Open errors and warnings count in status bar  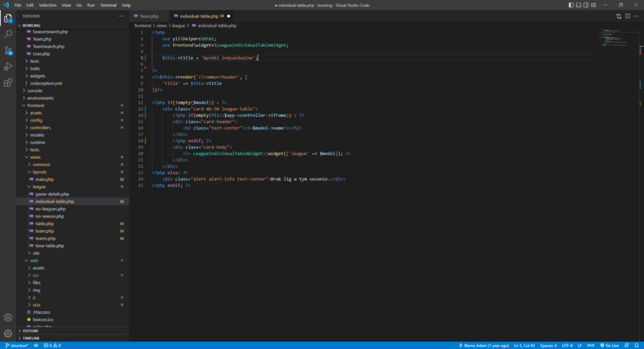[x=52, y=345]
